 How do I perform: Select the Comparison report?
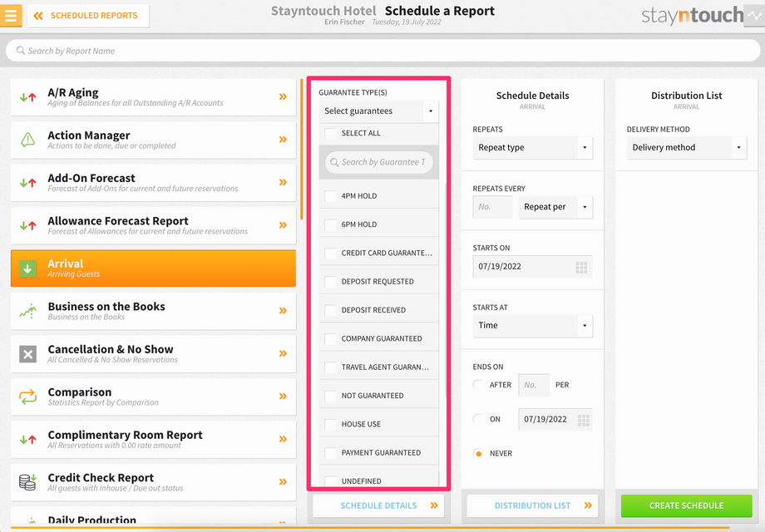click(153, 397)
